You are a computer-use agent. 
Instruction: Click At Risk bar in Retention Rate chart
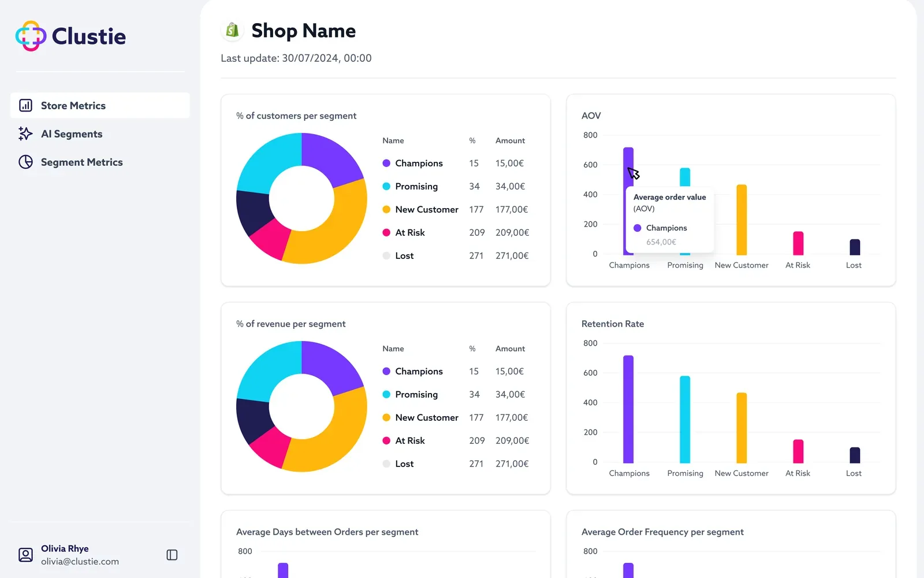798,451
